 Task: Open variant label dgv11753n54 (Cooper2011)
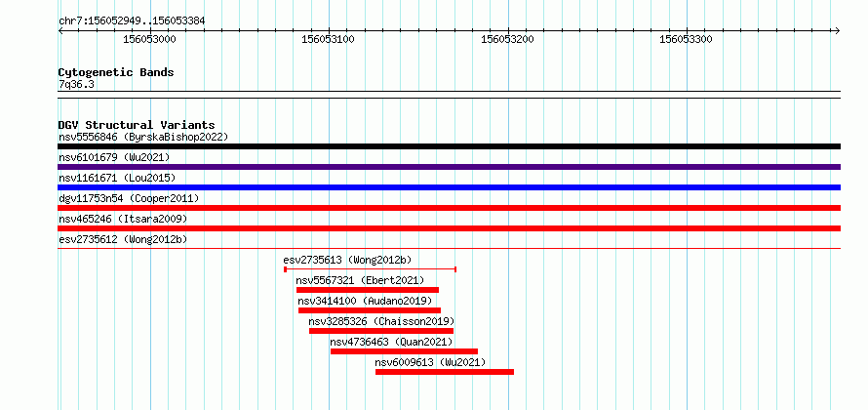[129, 198]
